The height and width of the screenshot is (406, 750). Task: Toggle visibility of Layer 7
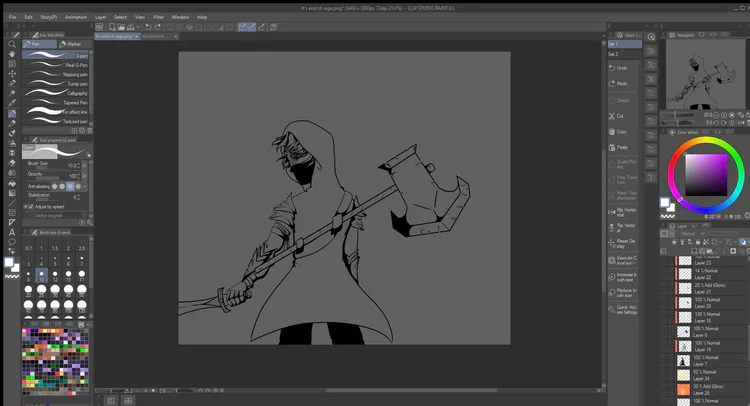(x=664, y=361)
